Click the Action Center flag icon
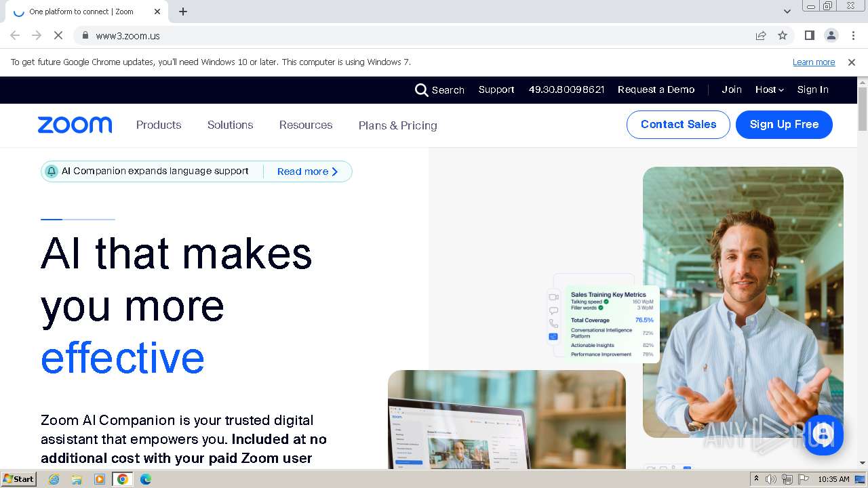The width and height of the screenshot is (868, 488). pos(804,479)
